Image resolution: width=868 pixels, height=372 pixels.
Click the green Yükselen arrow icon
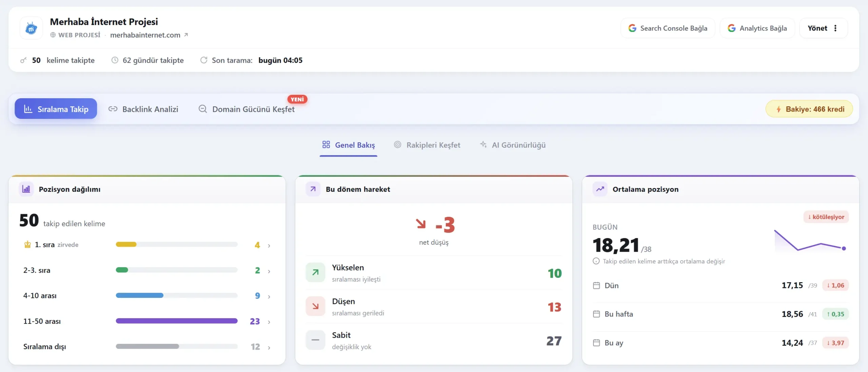(x=315, y=272)
